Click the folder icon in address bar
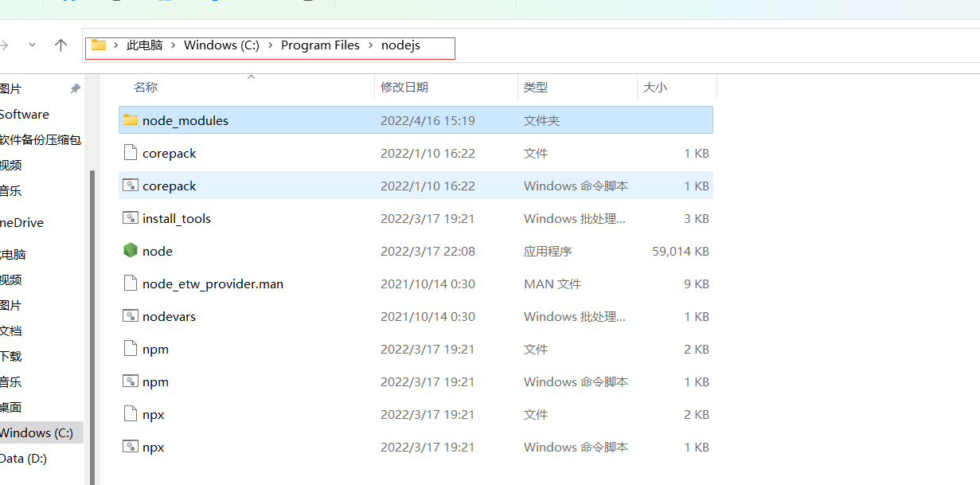Image resolution: width=980 pixels, height=485 pixels. 99,45
